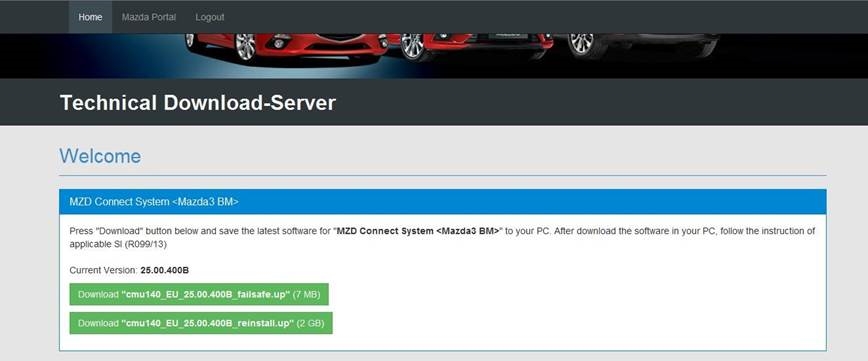
Task: Click the red Mazda car banner image
Action: point(434,55)
